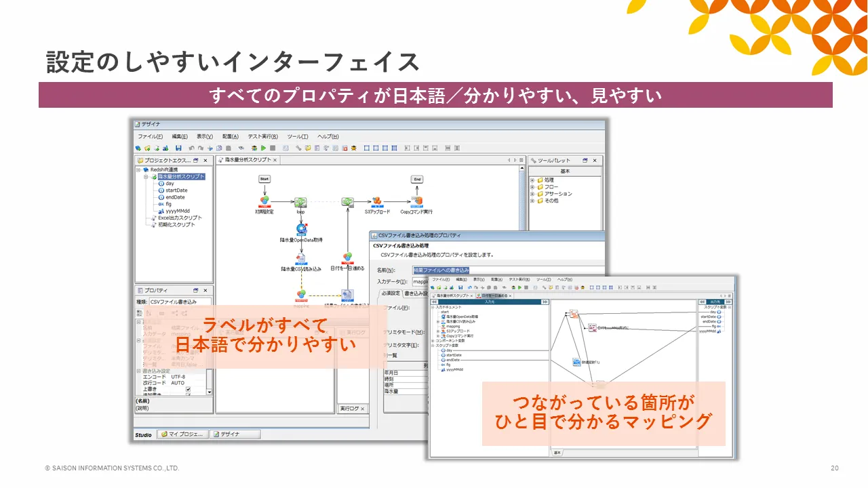
Task: Close the Tool Palette panel
Action: [595, 161]
